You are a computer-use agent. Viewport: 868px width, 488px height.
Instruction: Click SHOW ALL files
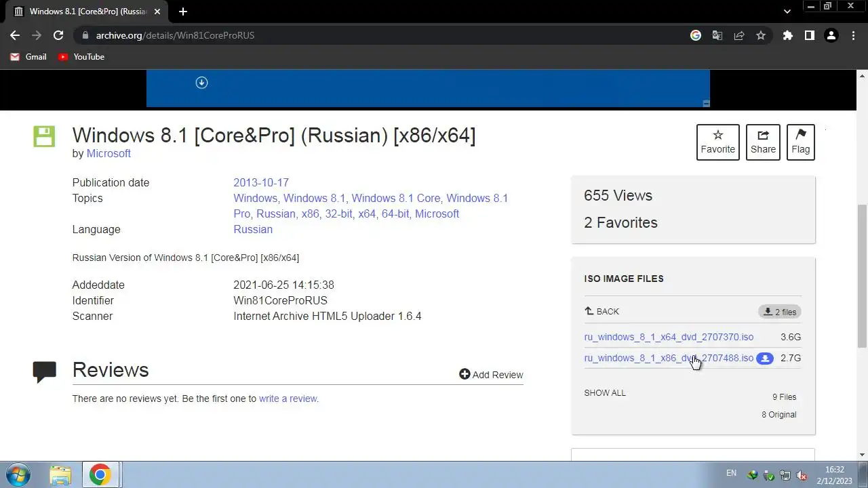tap(605, 393)
